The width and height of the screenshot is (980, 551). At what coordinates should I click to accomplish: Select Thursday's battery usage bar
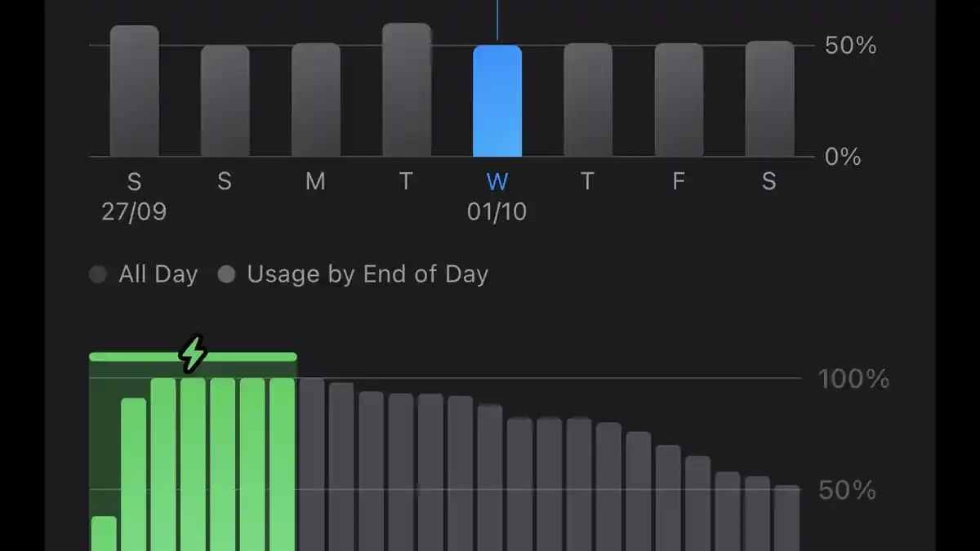(587, 100)
